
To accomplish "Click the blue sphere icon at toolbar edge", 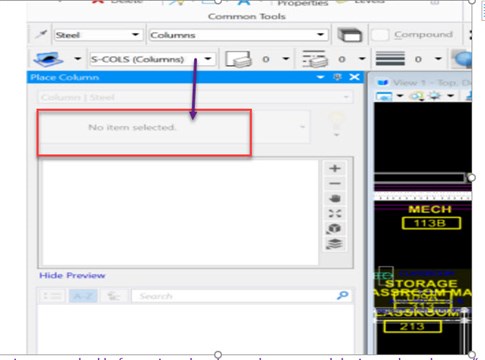I will (463, 59).
